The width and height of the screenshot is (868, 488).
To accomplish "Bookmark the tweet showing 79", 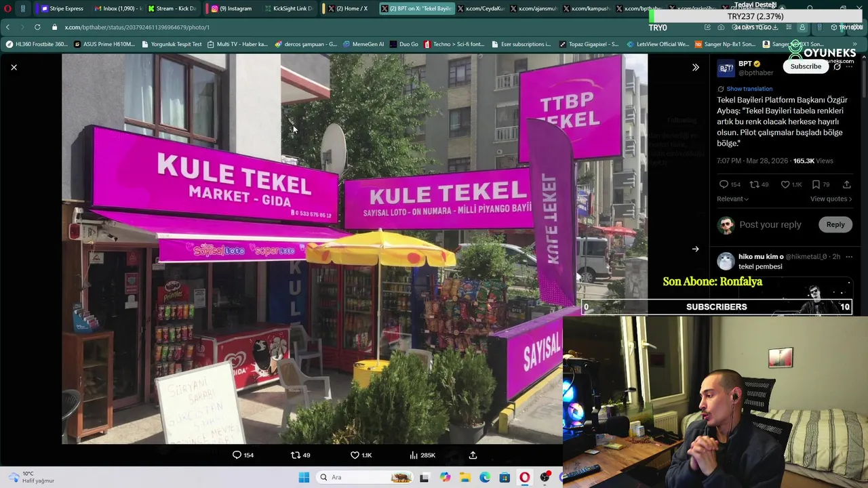I will point(821,184).
